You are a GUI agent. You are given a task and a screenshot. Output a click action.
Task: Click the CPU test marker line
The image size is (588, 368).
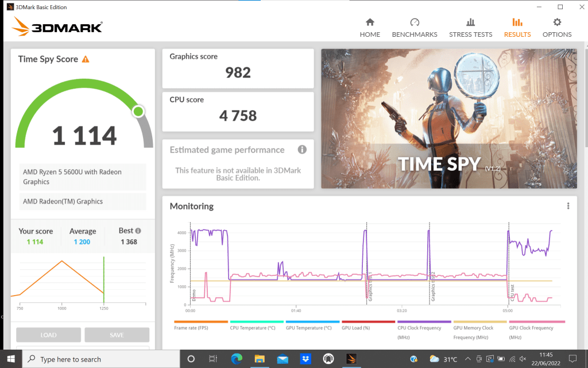click(x=509, y=263)
